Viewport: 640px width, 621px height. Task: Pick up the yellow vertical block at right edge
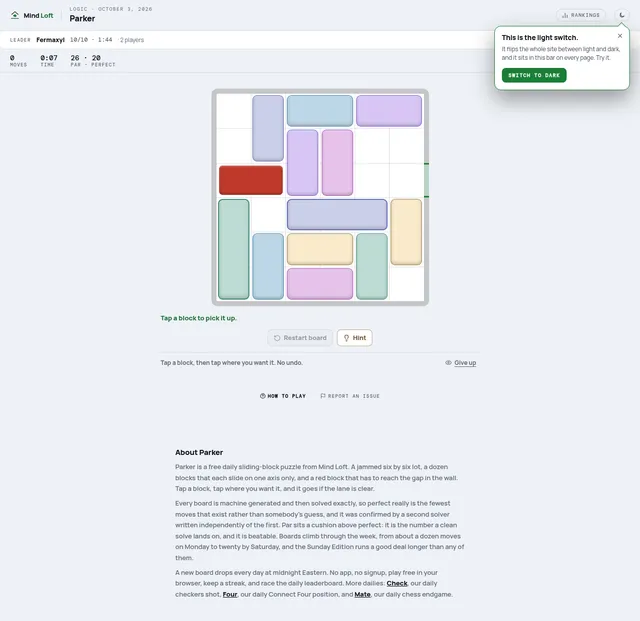406,232
